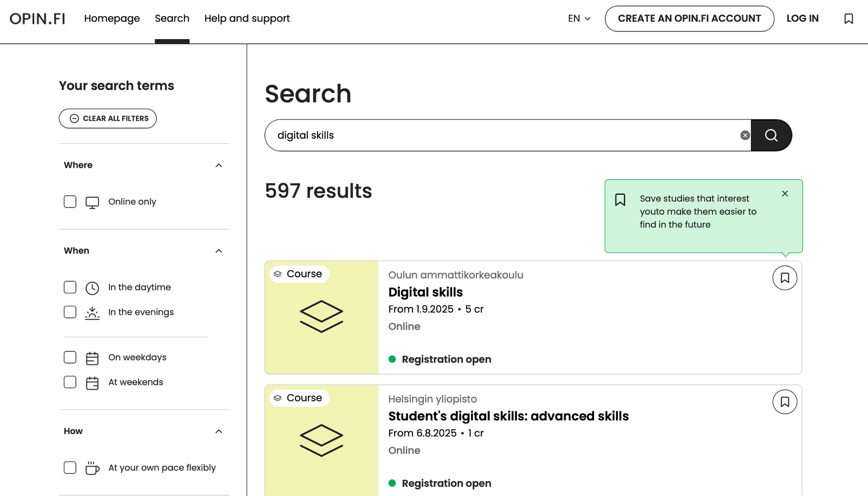
Task: Check the In the evenings filter
Action: tap(70, 312)
